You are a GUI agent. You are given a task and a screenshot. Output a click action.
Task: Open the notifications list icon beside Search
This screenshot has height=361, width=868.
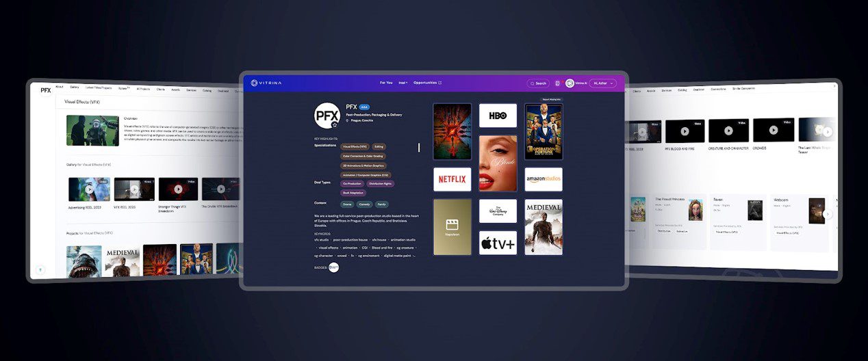pos(557,83)
